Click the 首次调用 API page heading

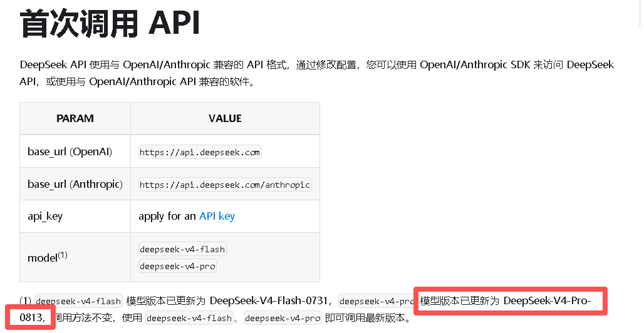[110, 23]
